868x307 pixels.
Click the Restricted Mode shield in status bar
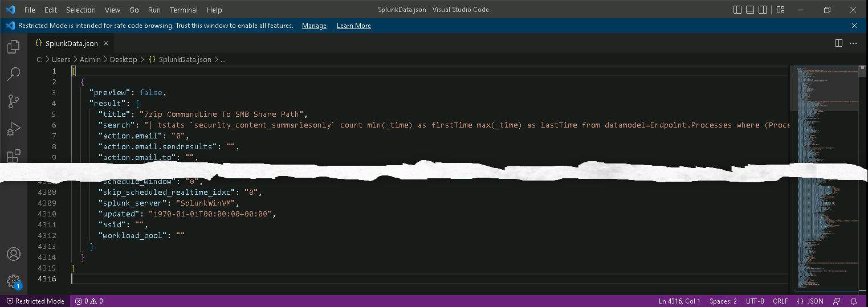(x=35, y=301)
